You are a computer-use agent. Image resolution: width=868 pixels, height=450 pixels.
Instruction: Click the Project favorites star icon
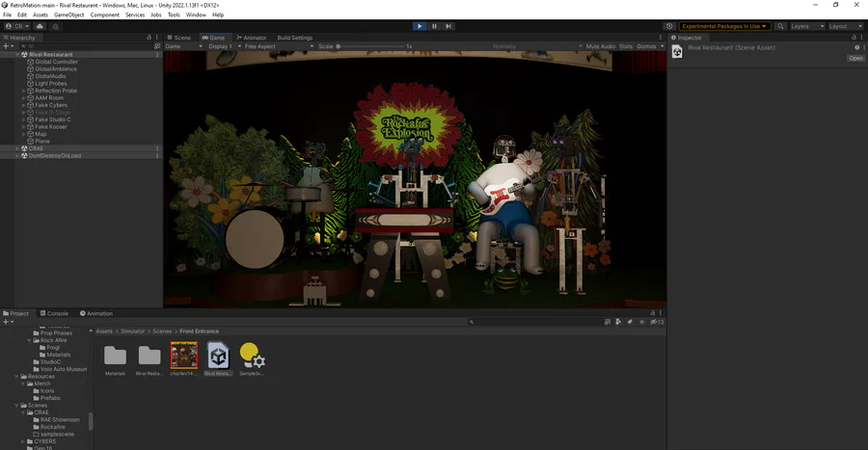642,322
